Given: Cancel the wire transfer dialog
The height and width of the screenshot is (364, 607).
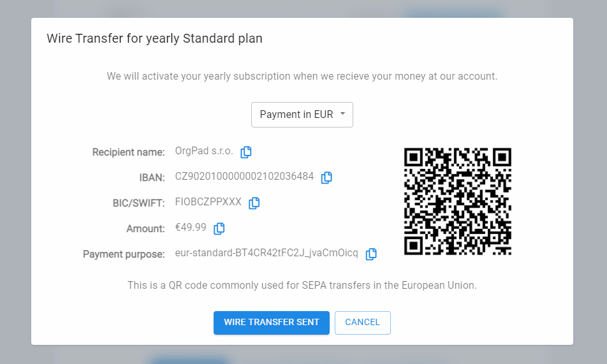Looking at the screenshot, I should 362,323.
